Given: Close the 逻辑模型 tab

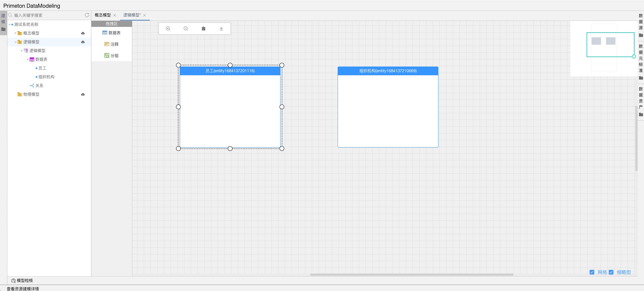Looking at the screenshot, I should coord(145,15).
